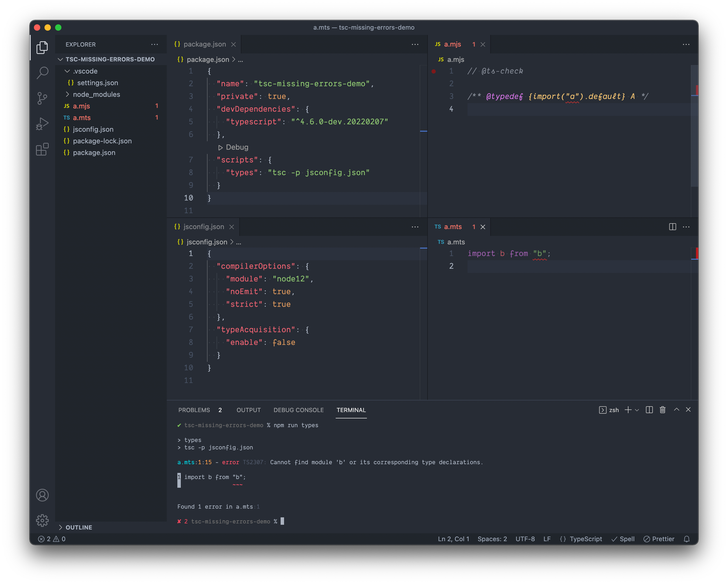Viewport: 728px width, 584px height.
Task: Toggle Spell checker in status bar
Action: click(623, 539)
